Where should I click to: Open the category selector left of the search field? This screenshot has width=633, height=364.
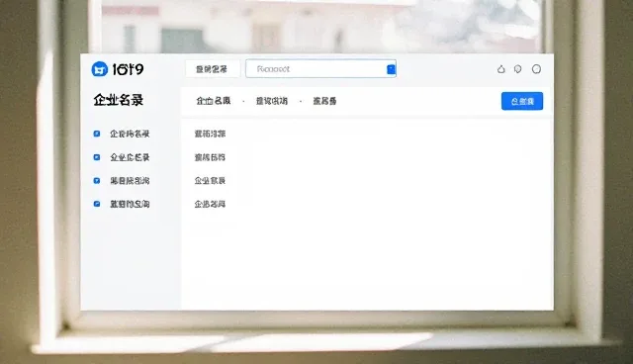pyautogui.click(x=213, y=69)
